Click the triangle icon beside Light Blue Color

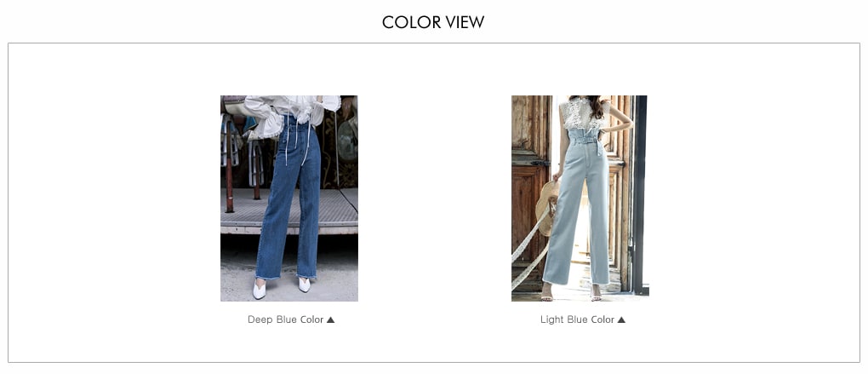pos(621,319)
